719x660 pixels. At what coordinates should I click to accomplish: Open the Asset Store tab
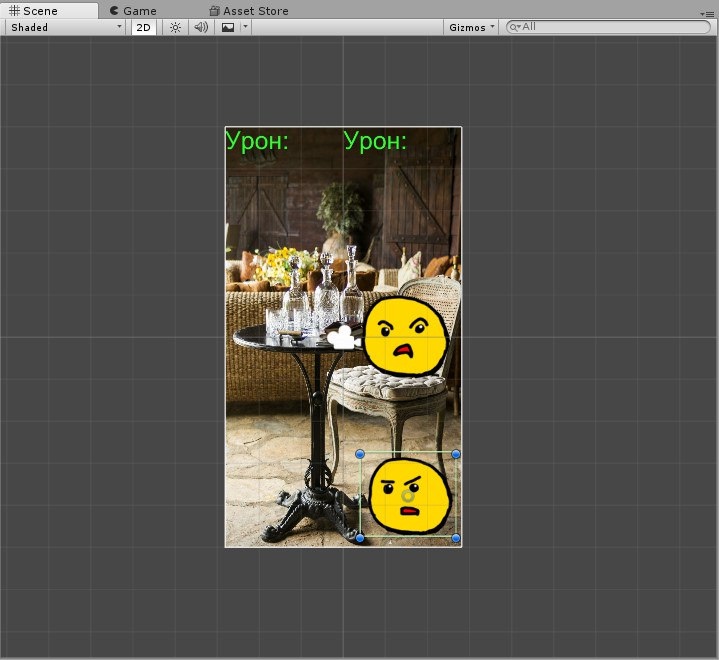[x=249, y=11]
